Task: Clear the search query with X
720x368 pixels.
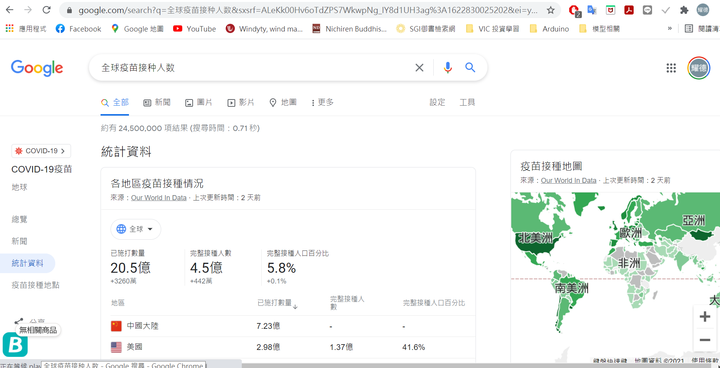Action: pyautogui.click(x=419, y=68)
